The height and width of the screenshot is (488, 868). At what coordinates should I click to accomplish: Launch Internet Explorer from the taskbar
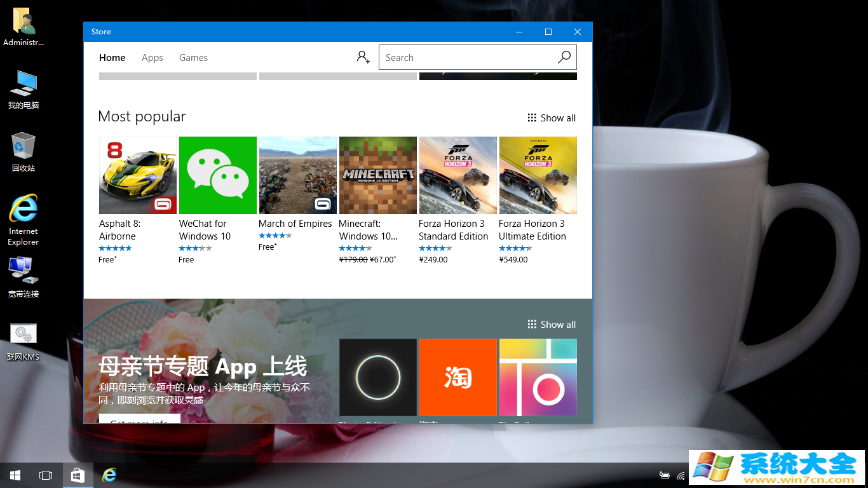109,475
